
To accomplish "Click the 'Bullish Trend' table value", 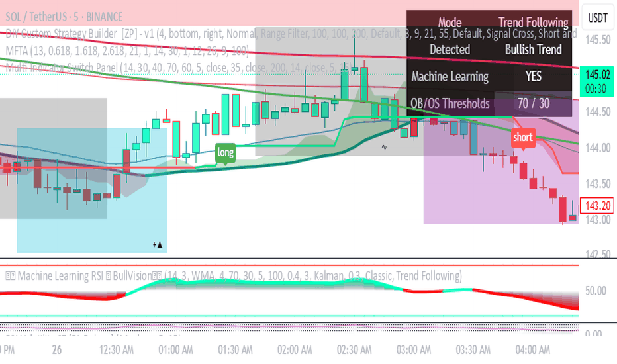I will [x=533, y=50].
